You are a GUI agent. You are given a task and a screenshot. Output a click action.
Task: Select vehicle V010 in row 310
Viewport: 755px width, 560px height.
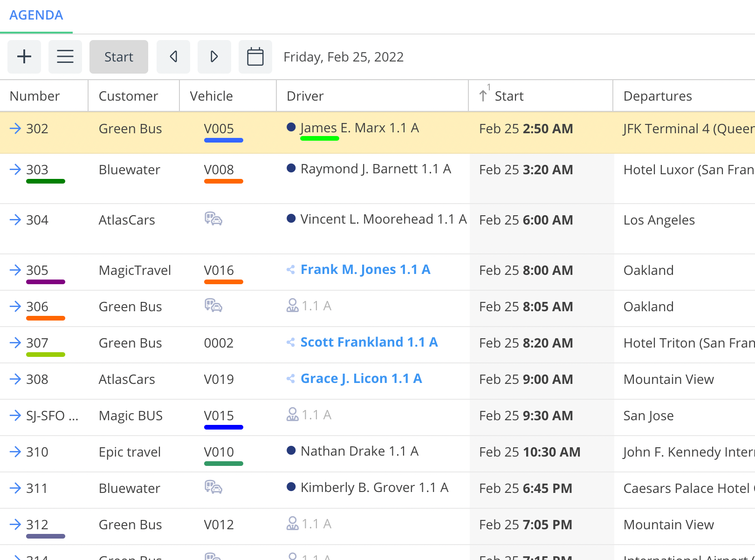219,452
